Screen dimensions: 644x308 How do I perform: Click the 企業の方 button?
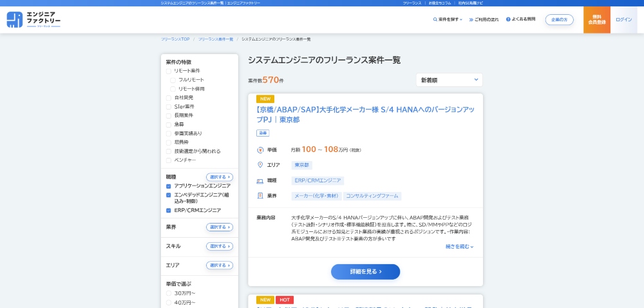560,20
